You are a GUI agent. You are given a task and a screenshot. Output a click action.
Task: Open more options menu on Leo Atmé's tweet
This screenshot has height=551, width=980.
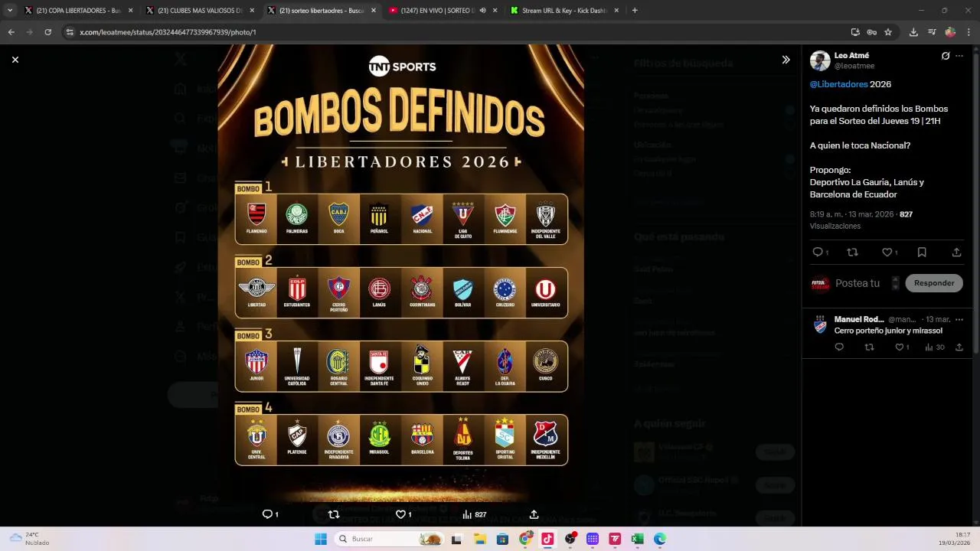tap(959, 56)
